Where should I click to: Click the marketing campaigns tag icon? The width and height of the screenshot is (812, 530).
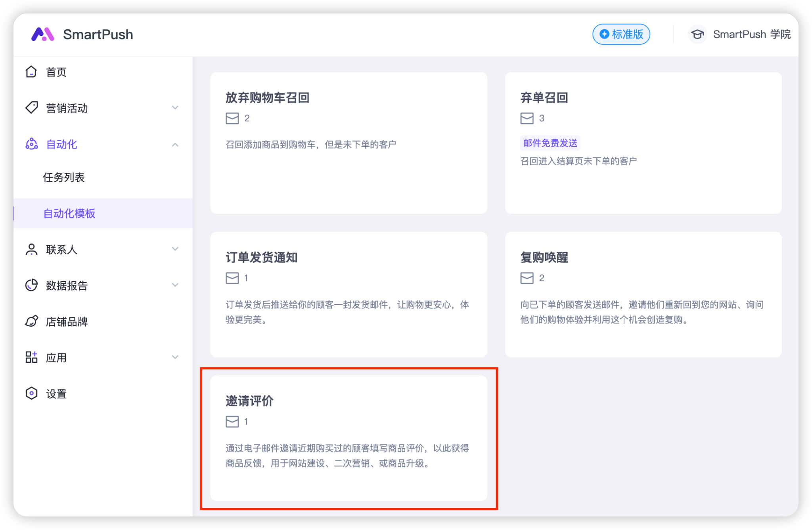point(31,108)
